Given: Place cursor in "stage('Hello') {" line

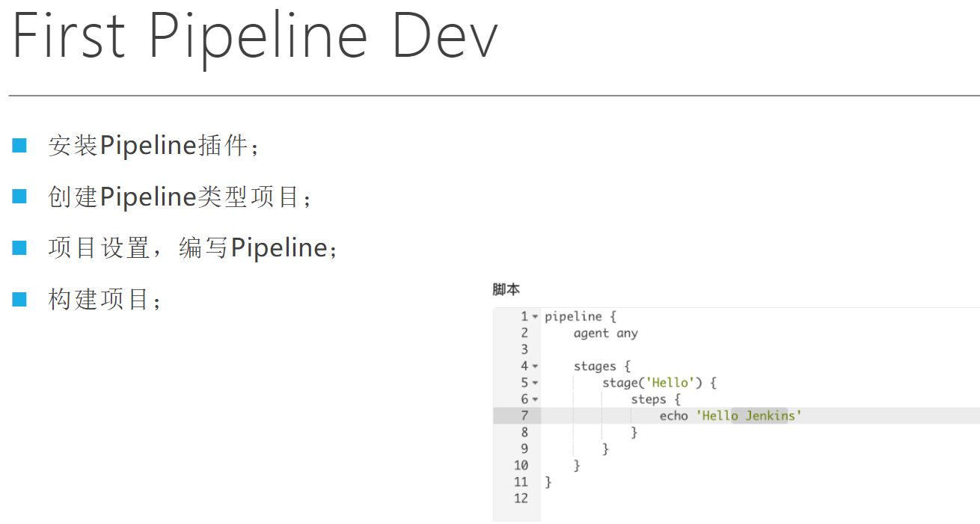Looking at the screenshot, I should click(660, 383).
